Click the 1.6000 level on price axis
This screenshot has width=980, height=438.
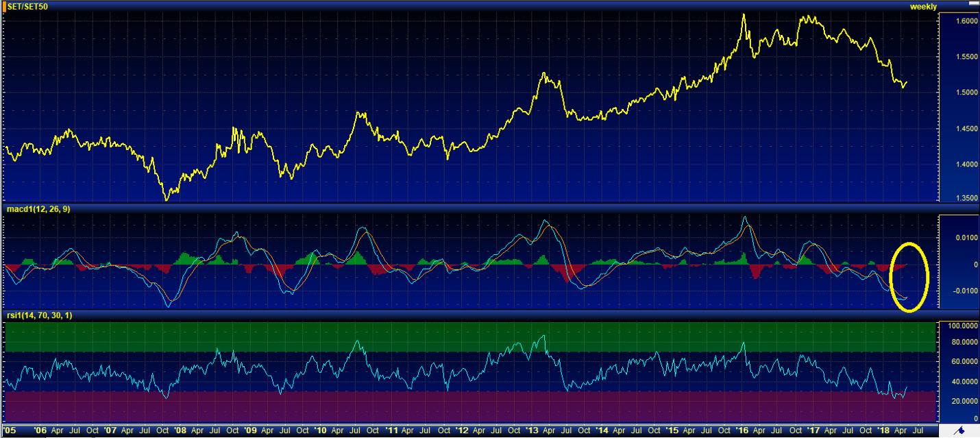(x=957, y=21)
